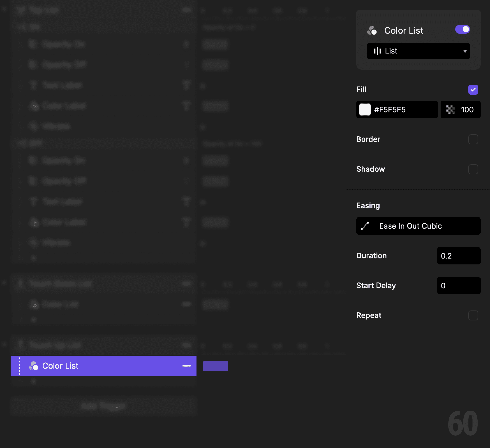Viewport: 490px width, 448px height.
Task: Enable the Border checkbox
Action: [x=473, y=139]
